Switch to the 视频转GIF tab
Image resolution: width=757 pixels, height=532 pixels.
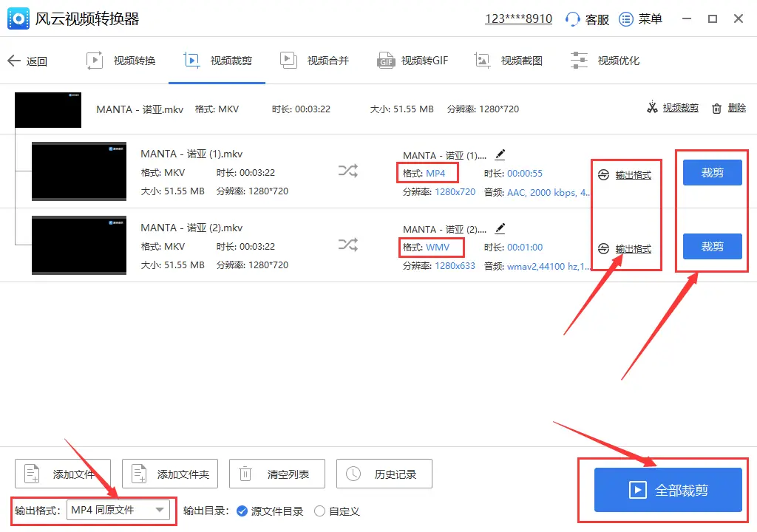413,61
